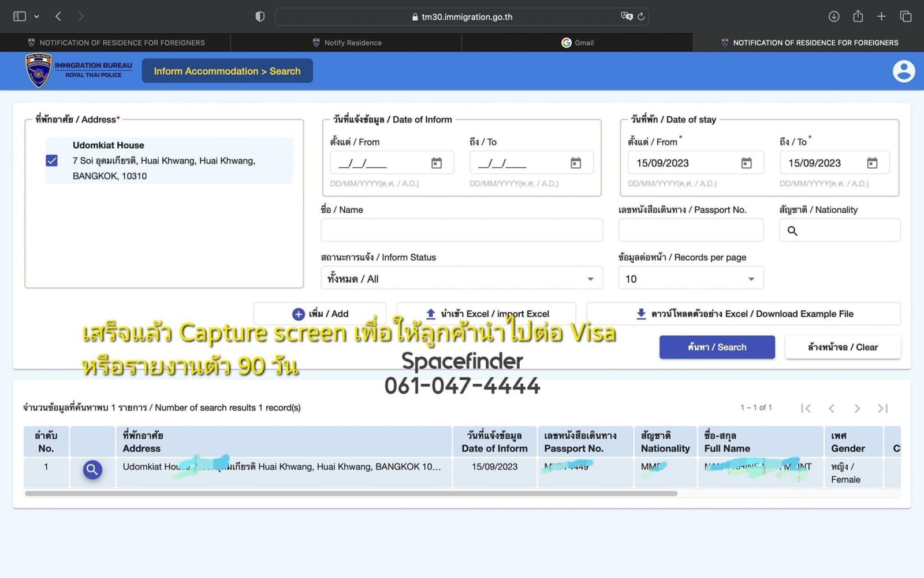Click Safari page reload icon

[641, 17]
